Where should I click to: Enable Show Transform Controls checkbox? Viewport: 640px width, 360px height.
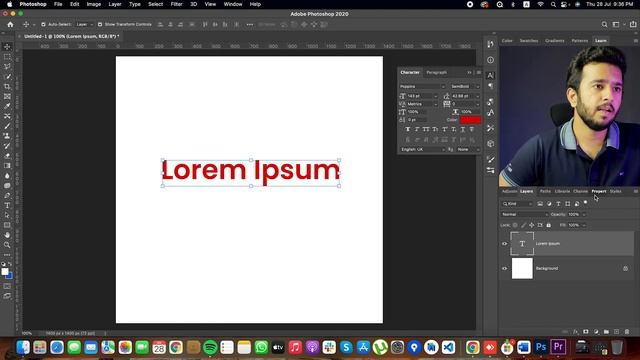[100, 24]
